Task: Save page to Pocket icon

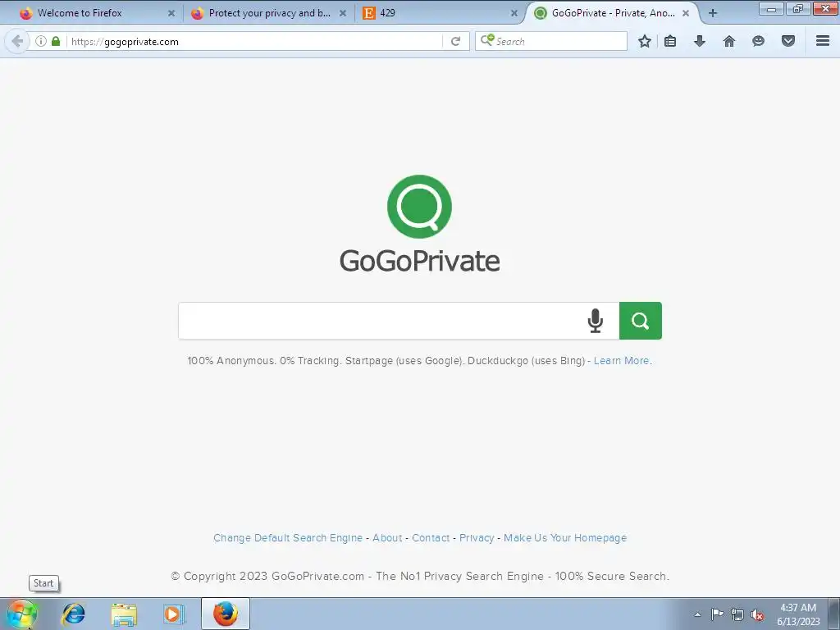Action: pyautogui.click(x=788, y=41)
